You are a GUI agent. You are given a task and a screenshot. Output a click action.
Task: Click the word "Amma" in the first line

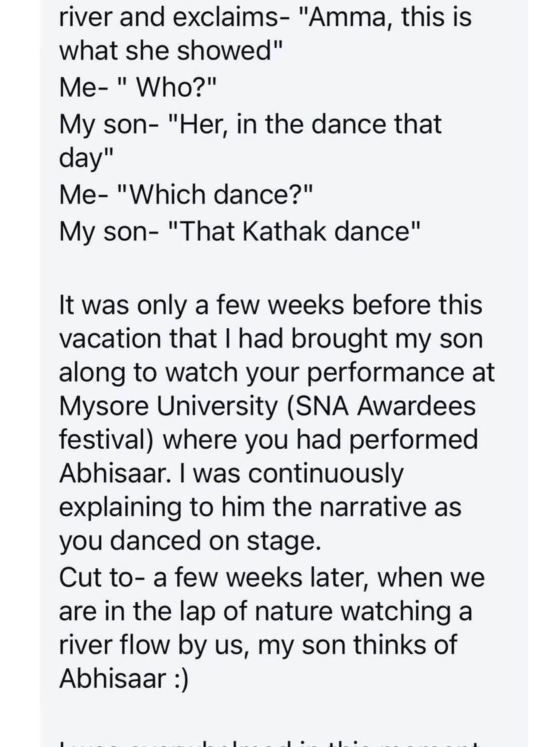coord(337,15)
